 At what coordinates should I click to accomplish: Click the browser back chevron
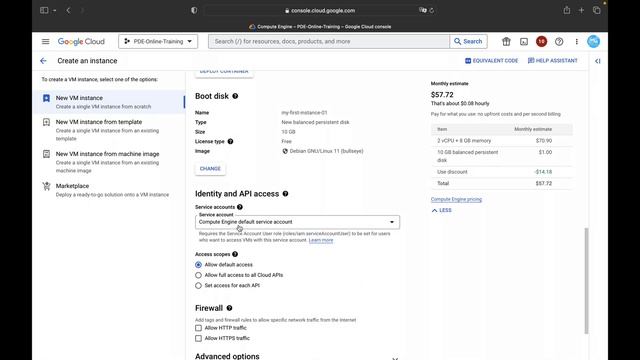[x=68, y=10]
